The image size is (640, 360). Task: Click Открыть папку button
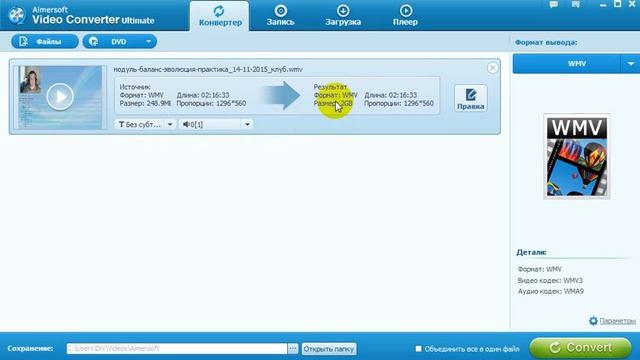tap(329, 349)
